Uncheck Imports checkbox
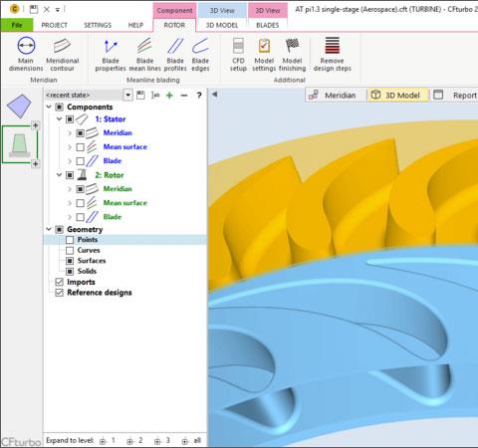Viewport: 478px width, 448px height. tap(59, 282)
